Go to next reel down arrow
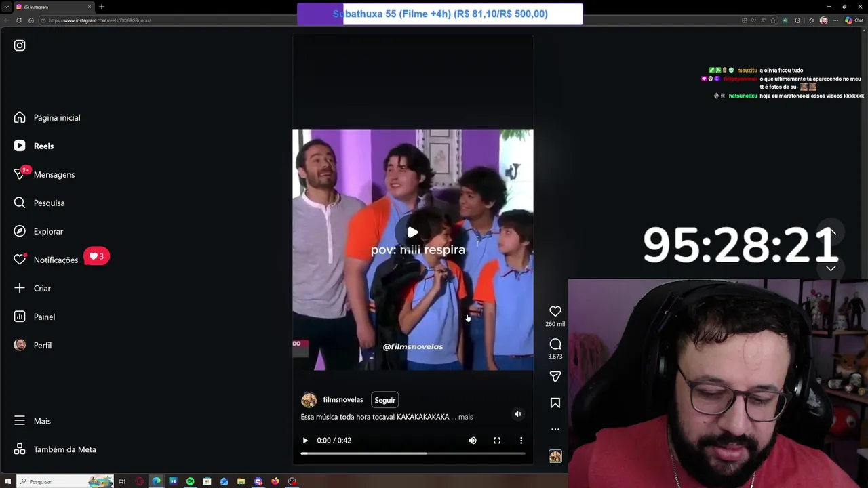The width and height of the screenshot is (868, 488). 831,268
